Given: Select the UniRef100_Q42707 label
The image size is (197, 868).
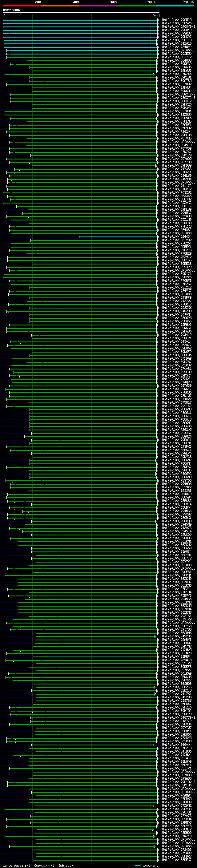Looking at the screenshot, I should [177, 301].
